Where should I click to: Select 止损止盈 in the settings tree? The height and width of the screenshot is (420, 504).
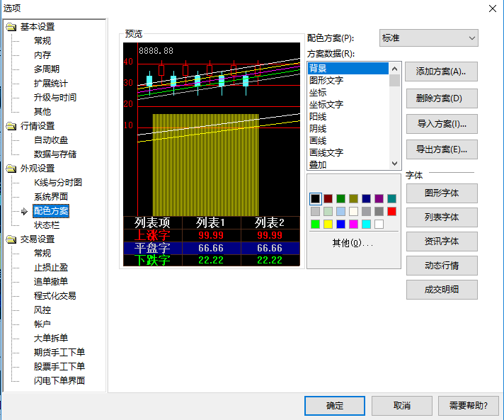click(51, 268)
